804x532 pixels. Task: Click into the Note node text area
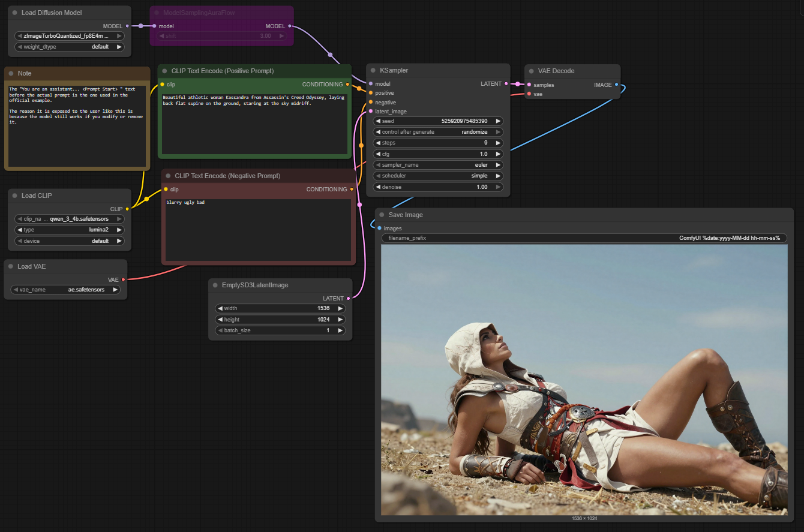77,125
